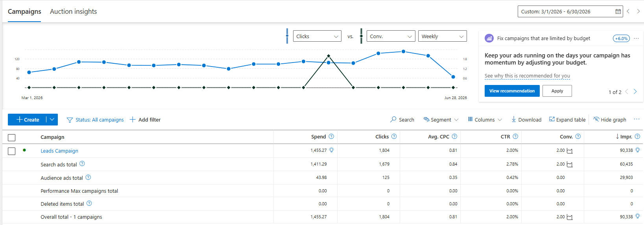The image size is (644, 225).
Task: Go to next date range arrow
Action: [x=638, y=11]
